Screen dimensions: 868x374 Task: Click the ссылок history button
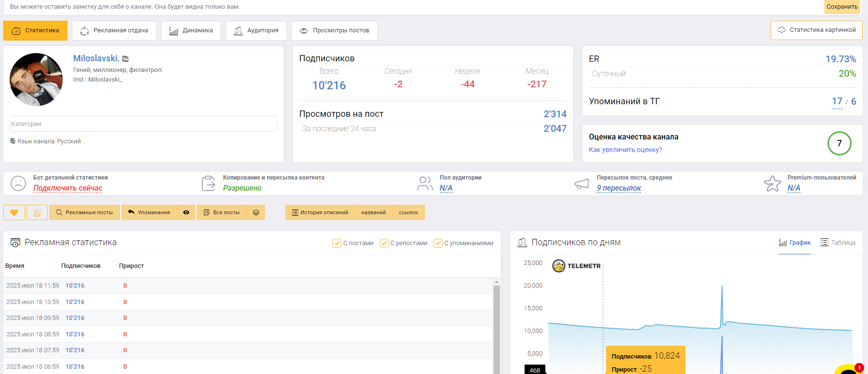(409, 212)
